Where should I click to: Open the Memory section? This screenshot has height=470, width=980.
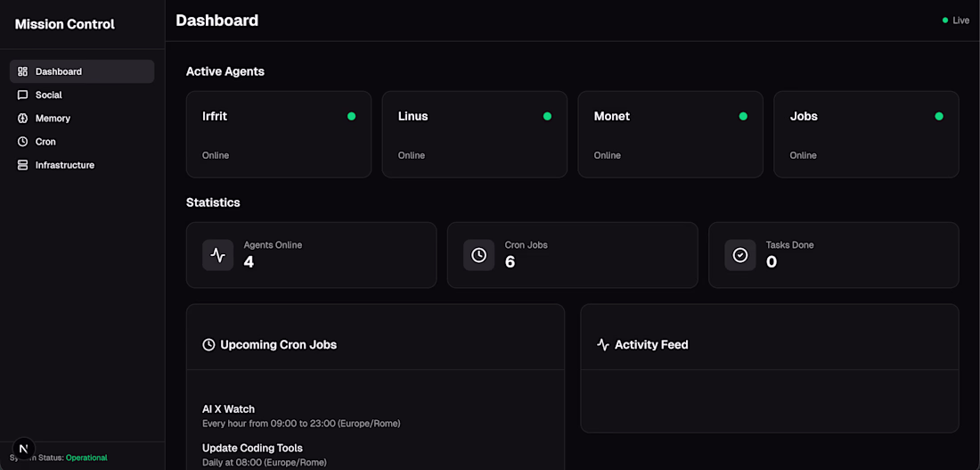coord(53,118)
